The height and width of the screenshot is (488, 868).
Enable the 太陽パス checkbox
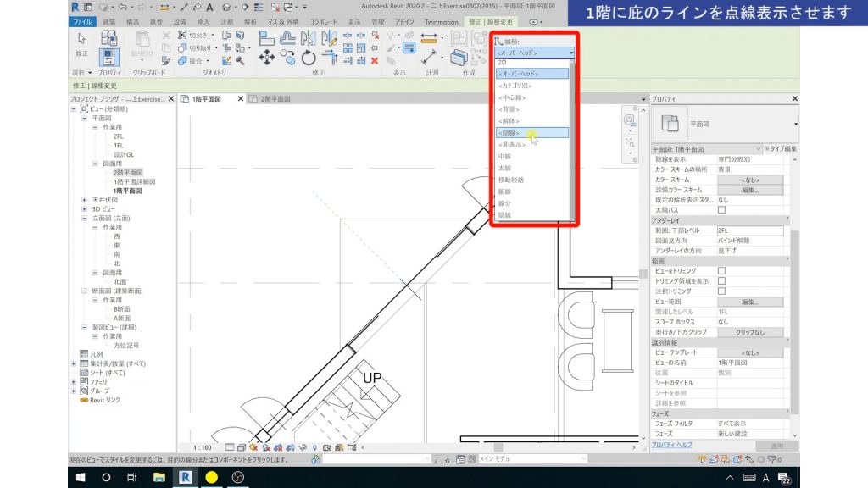point(722,209)
